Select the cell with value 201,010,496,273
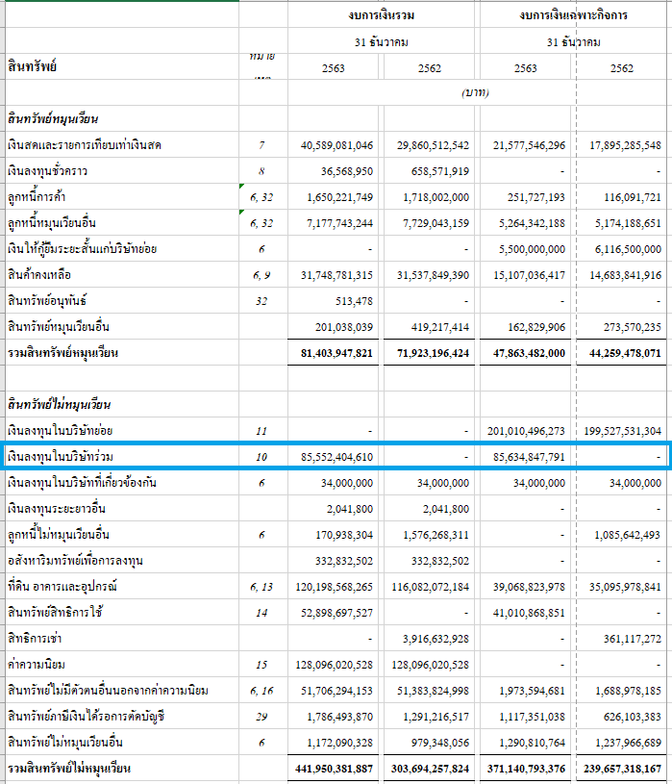 click(x=527, y=430)
